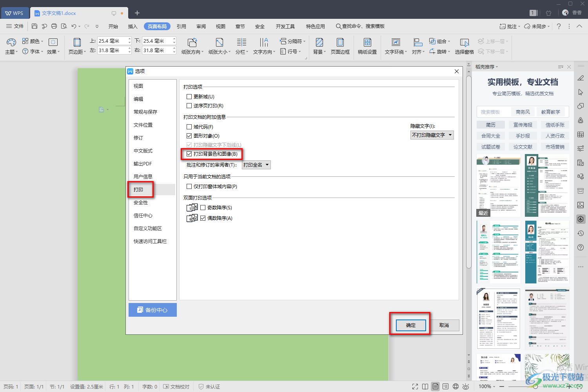Click the Undo arrow icon
This screenshot has height=392, width=588.
coord(74,26)
